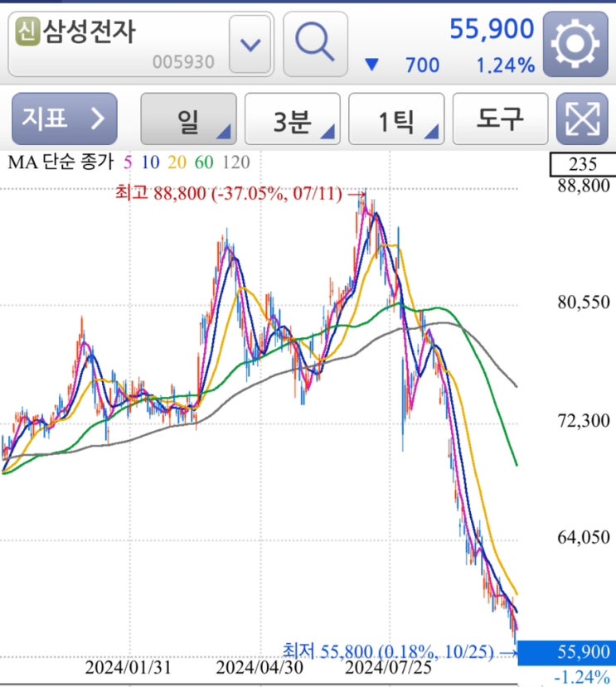This screenshot has width=616, height=687.
Task: Select the 일 daily period dropdown
Action: point(188,119)
